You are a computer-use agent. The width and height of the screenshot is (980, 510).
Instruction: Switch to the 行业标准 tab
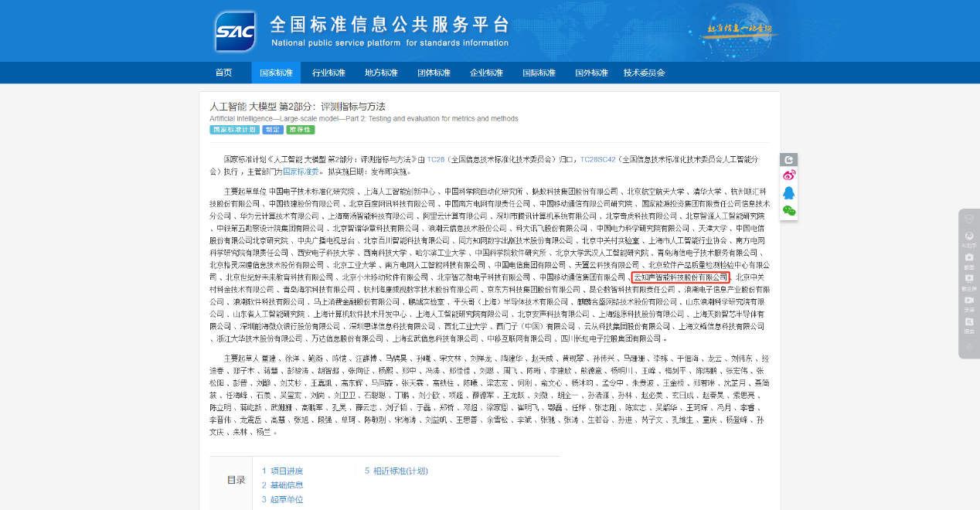(328, 72)
